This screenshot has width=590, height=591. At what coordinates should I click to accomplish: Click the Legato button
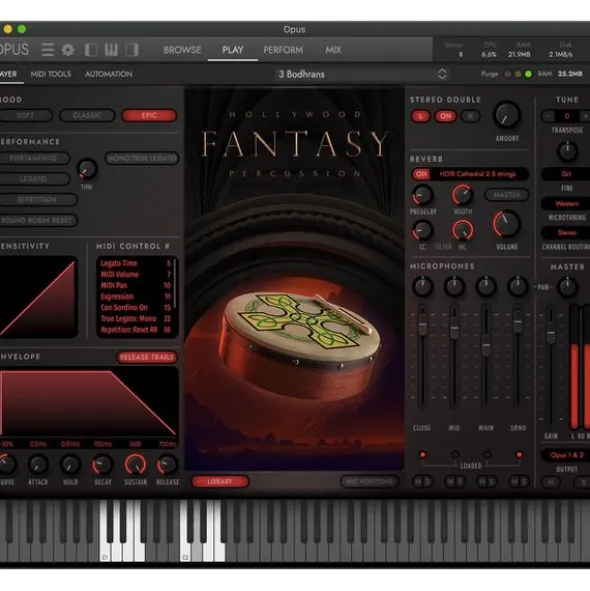pos(34,179)
